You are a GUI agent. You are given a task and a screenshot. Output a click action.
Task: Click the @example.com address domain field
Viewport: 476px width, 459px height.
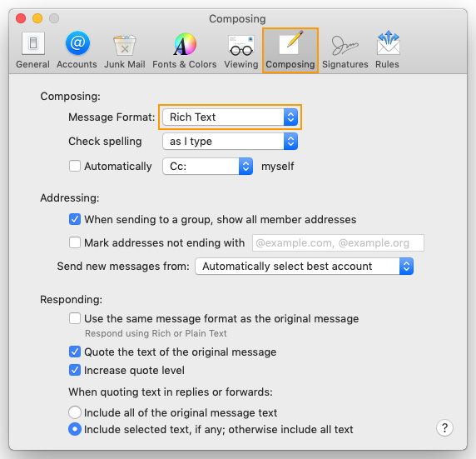(338, 243)
